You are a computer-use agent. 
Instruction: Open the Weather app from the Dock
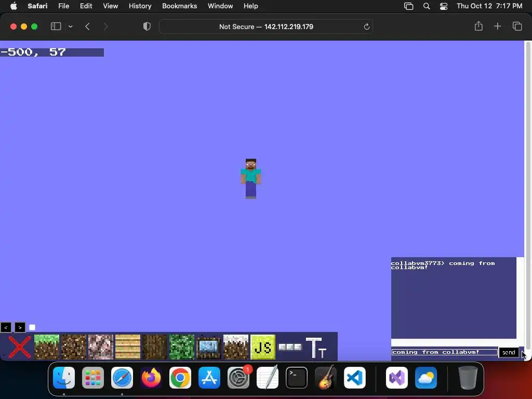pyautogui.click(x=426, y=378)
